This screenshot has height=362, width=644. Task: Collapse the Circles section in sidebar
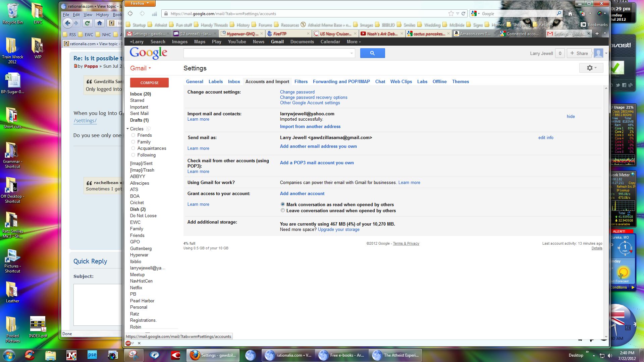[128, 129]
